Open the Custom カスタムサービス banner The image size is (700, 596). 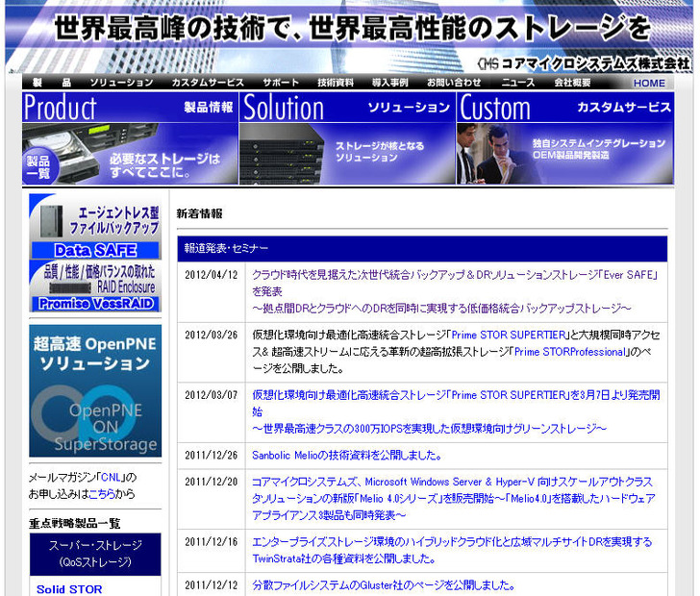pyautogui.click(x=565, y=138)
